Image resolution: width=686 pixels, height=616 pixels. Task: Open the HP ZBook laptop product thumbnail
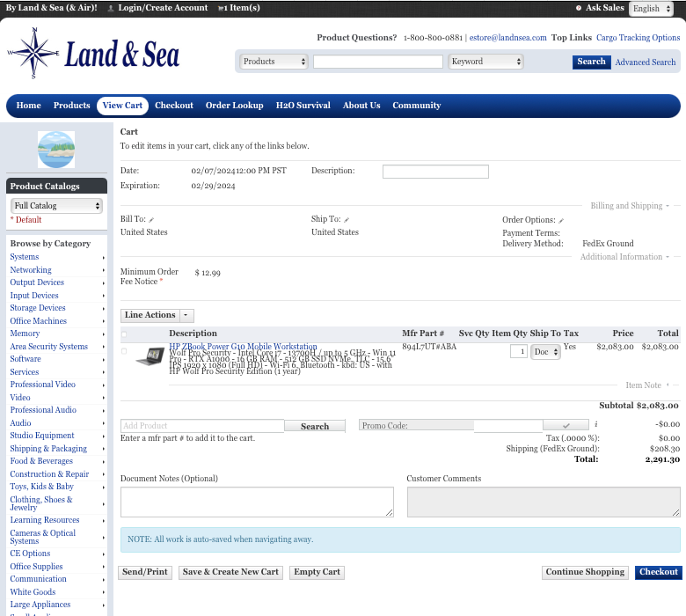point(150,356)
